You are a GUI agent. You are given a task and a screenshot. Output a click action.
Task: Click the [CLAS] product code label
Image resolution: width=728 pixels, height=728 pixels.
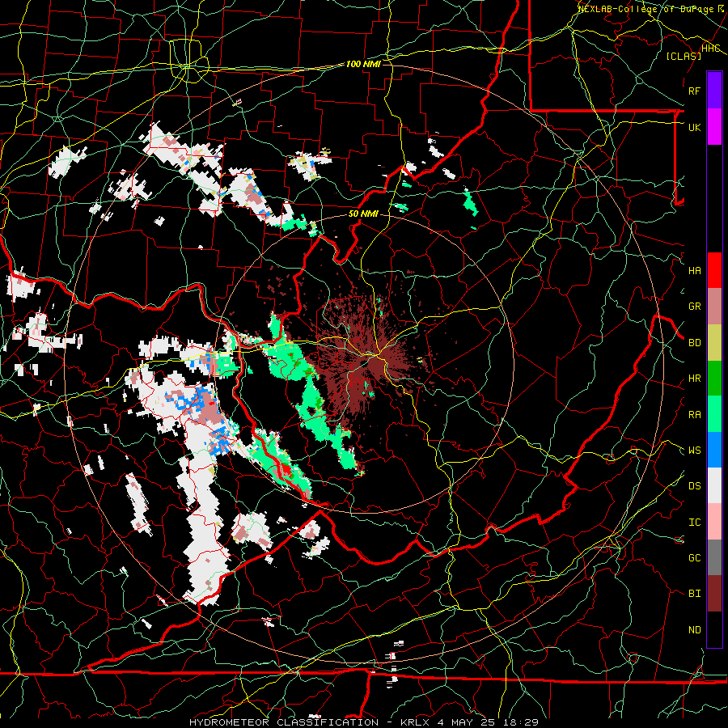tap(684, 56)
